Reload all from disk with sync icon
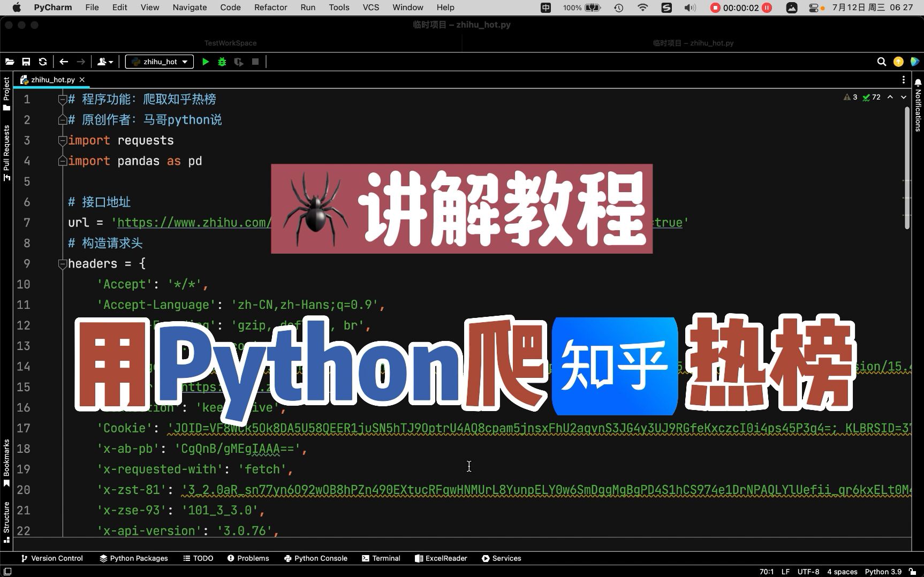This screenshot has height=577, width=924. [43, 62]
